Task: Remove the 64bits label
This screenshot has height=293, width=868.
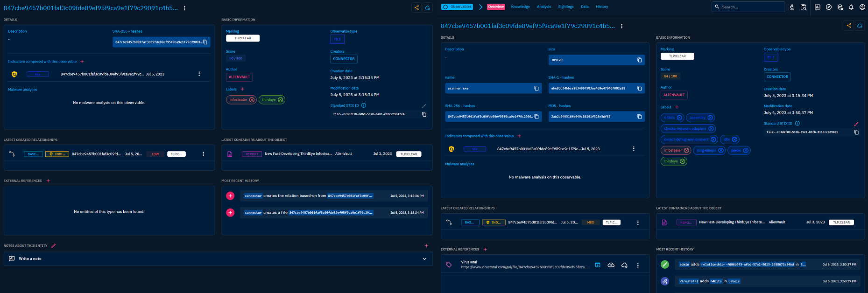Action: (x=679, y=118)
